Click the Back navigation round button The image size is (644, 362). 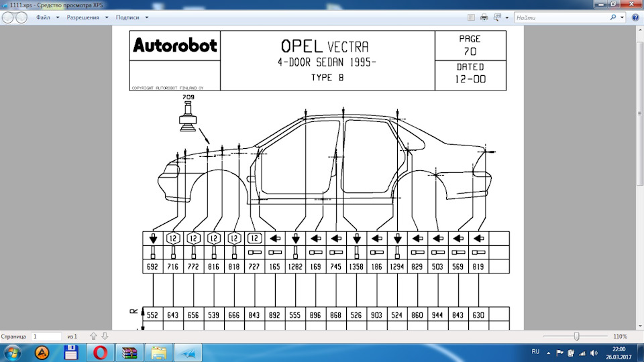(x=8, y=17)
